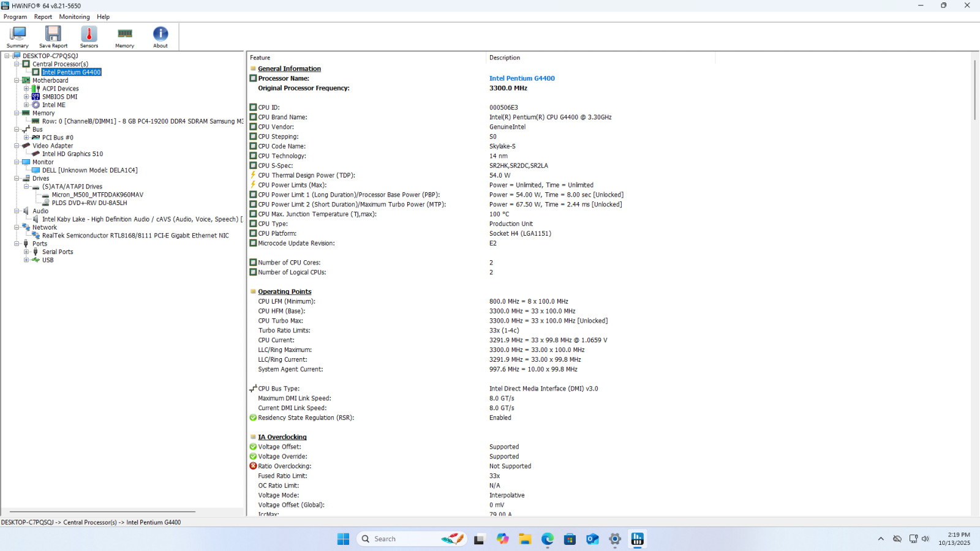Click the Intel Pentium G4400 processor name link

coord(522,78)
